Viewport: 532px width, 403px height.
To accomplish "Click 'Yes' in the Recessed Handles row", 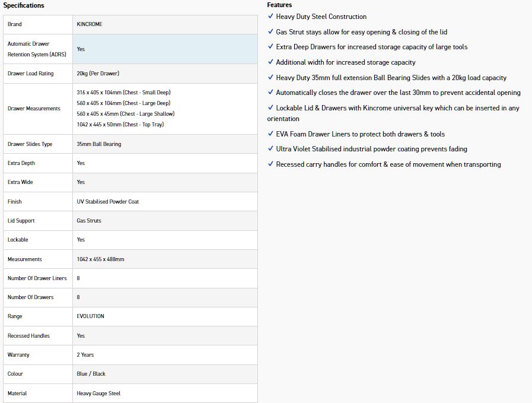I will pos(81,336).
